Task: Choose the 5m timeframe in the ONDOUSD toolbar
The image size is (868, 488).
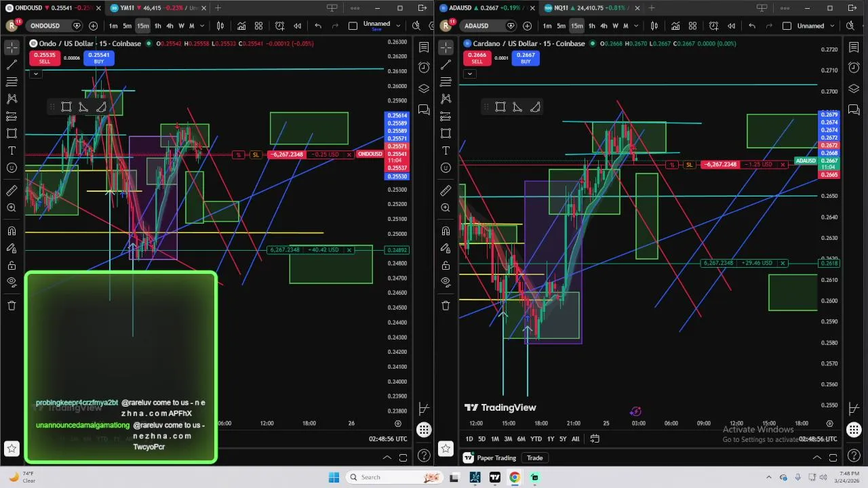Action: click(x=127, y=26)
